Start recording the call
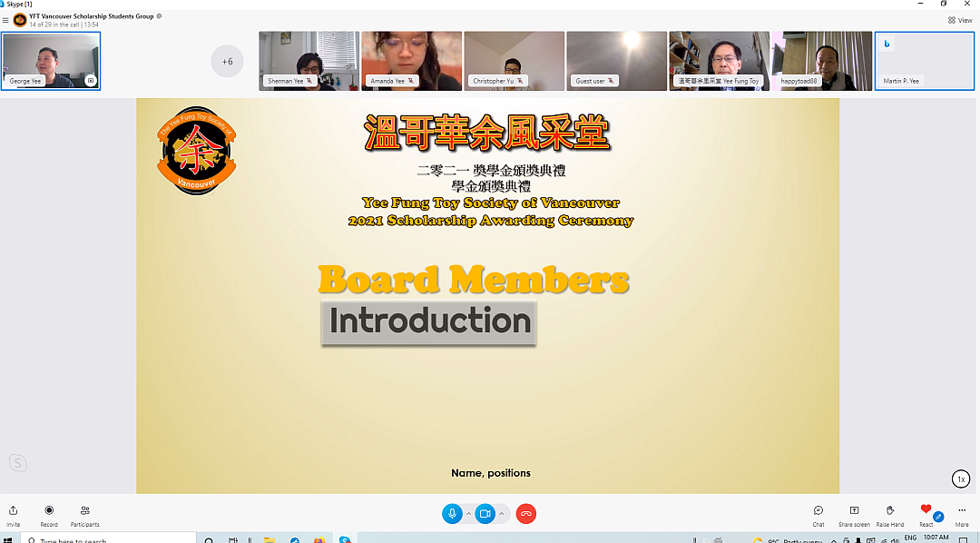The image size is (980, 543). (x=49, y=514)
